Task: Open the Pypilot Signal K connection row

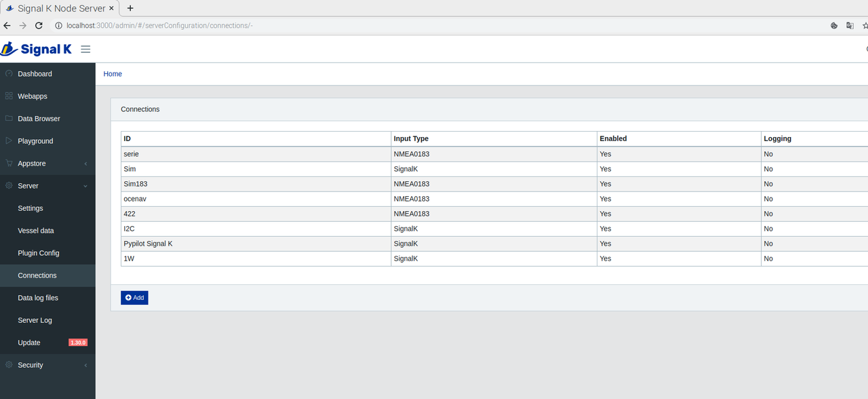Action: (x=494, y=244)
